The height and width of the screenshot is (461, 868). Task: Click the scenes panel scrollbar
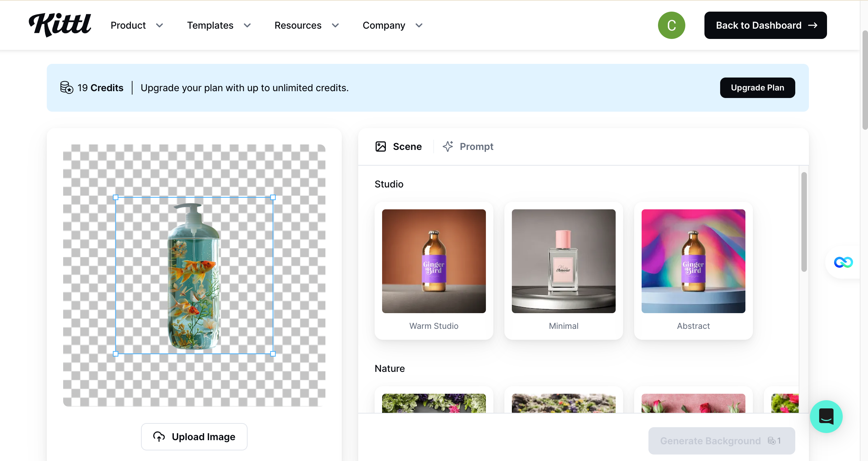[x=804, y=222]
